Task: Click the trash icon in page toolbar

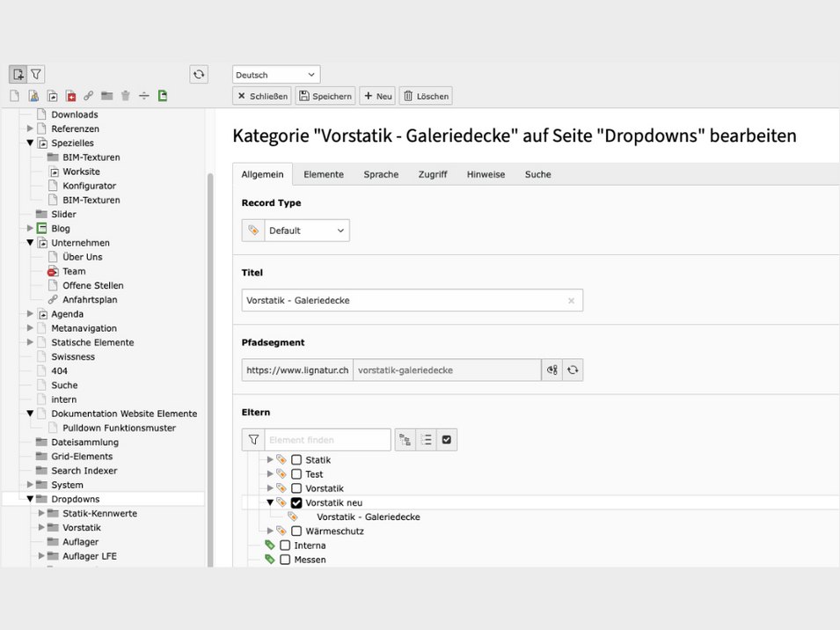Action: pyautogui.click(x=125, y=96)
